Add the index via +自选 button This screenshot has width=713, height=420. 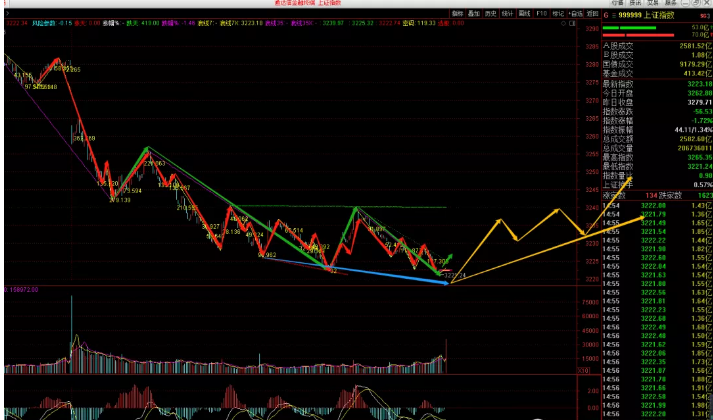coord(575,14)
